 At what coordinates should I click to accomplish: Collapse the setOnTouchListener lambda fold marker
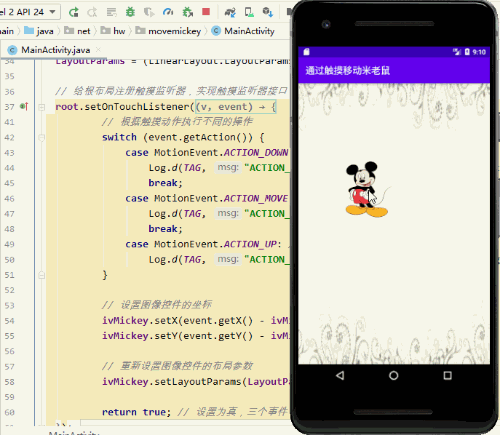(x=42, y=107)
